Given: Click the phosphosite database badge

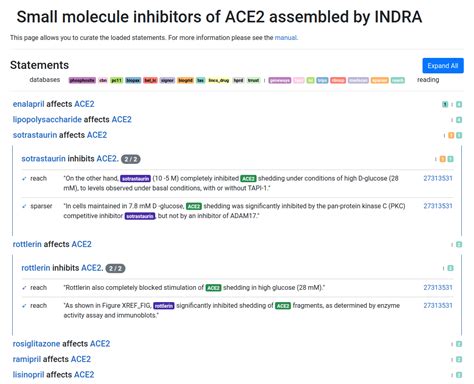Looking at the screenshot, I should click(x=82, y=80).
